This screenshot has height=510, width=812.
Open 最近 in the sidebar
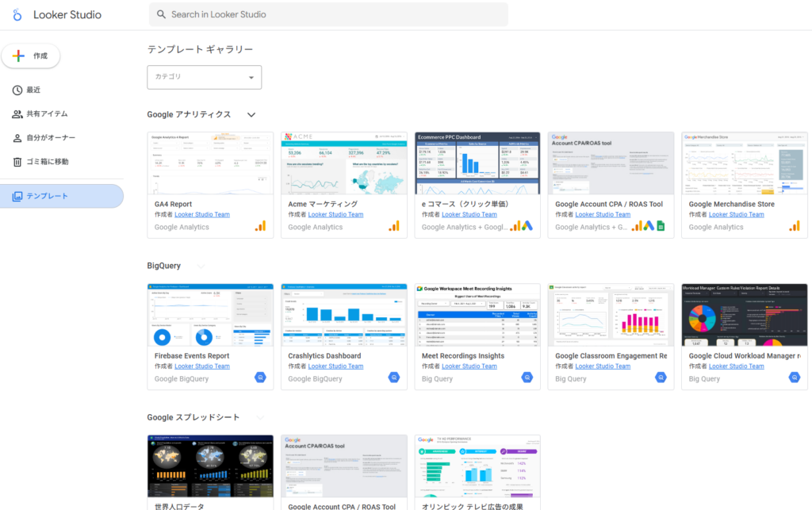[x=33, y=90]
